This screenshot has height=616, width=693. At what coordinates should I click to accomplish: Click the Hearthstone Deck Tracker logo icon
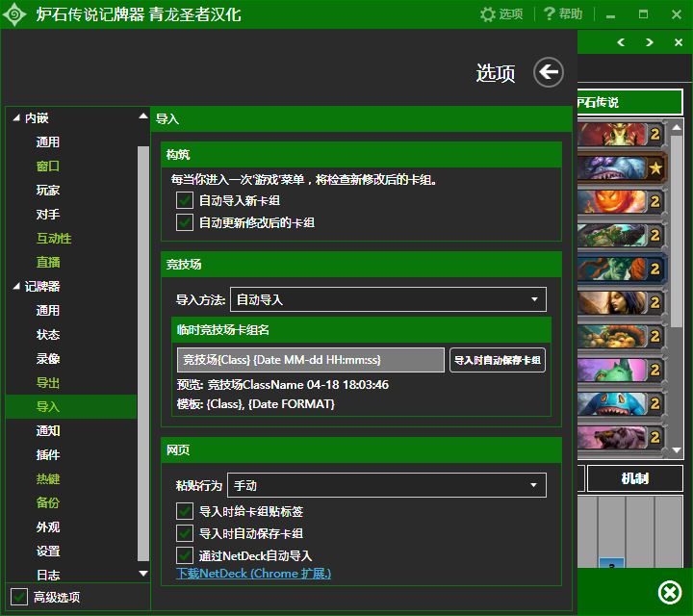14,14
